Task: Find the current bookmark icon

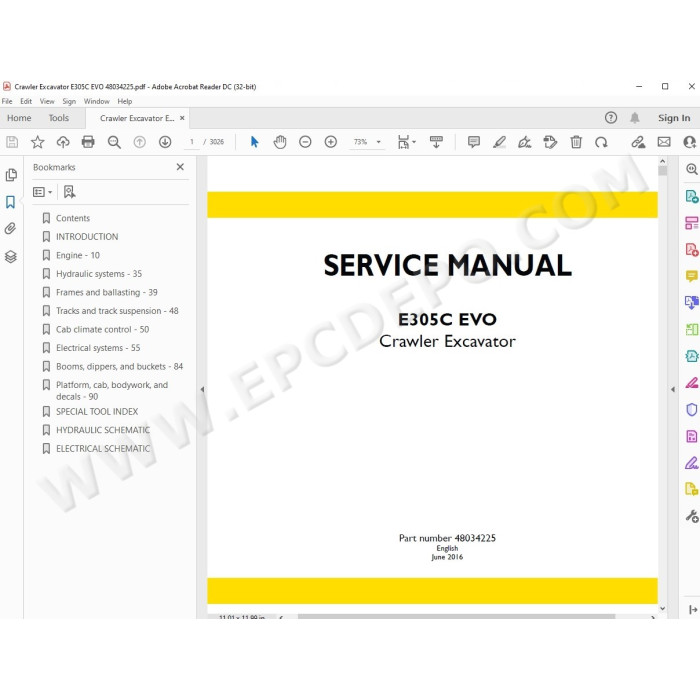Action: pos(69,192)
